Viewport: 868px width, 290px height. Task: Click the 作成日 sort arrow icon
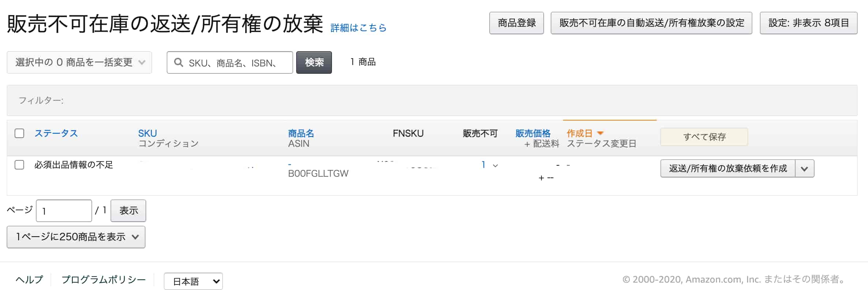click(600, 133)
